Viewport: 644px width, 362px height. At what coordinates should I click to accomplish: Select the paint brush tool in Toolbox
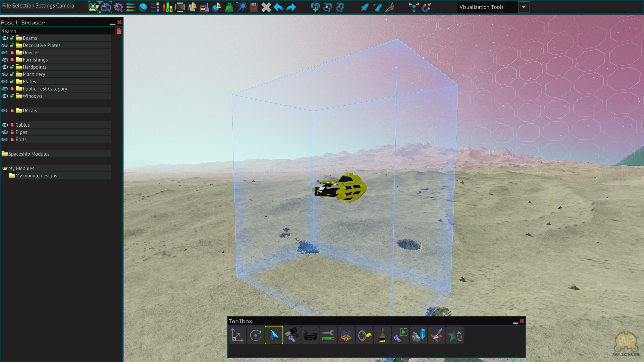point(382,335)
